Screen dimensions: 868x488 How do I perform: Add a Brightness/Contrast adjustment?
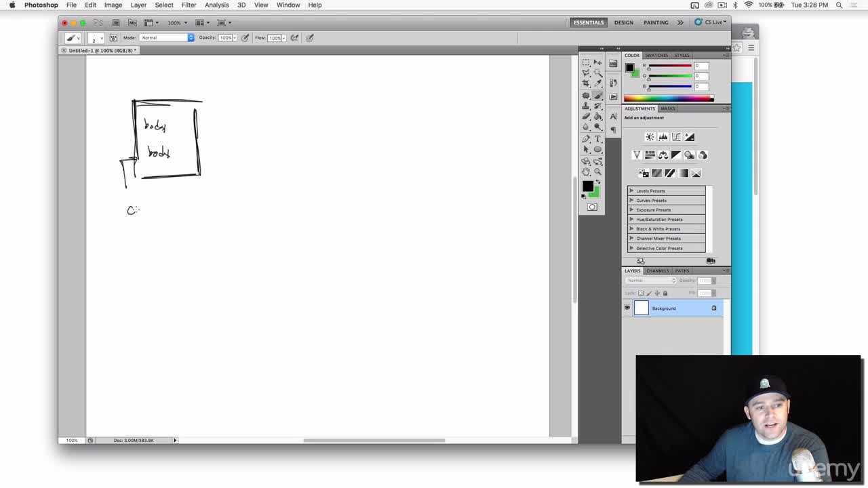click(x=650, y=137)
